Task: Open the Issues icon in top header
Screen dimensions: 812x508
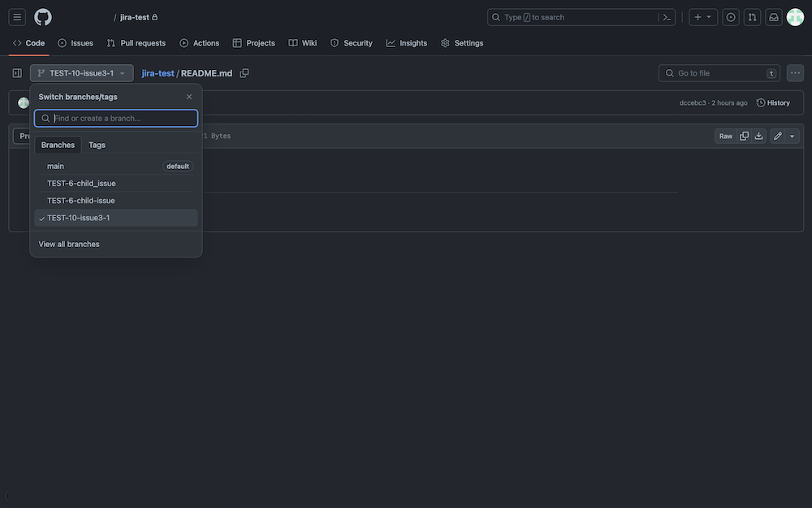Action: click(731, 17)
